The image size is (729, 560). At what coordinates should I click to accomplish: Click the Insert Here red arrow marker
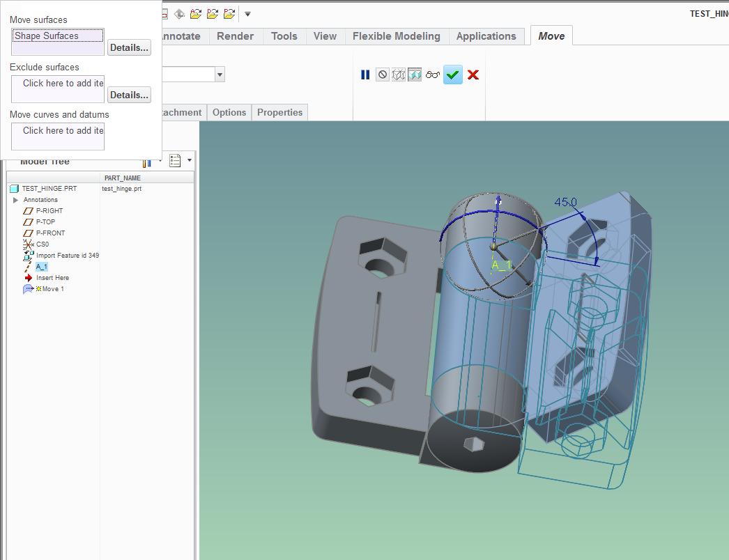[x=29, y=277]
